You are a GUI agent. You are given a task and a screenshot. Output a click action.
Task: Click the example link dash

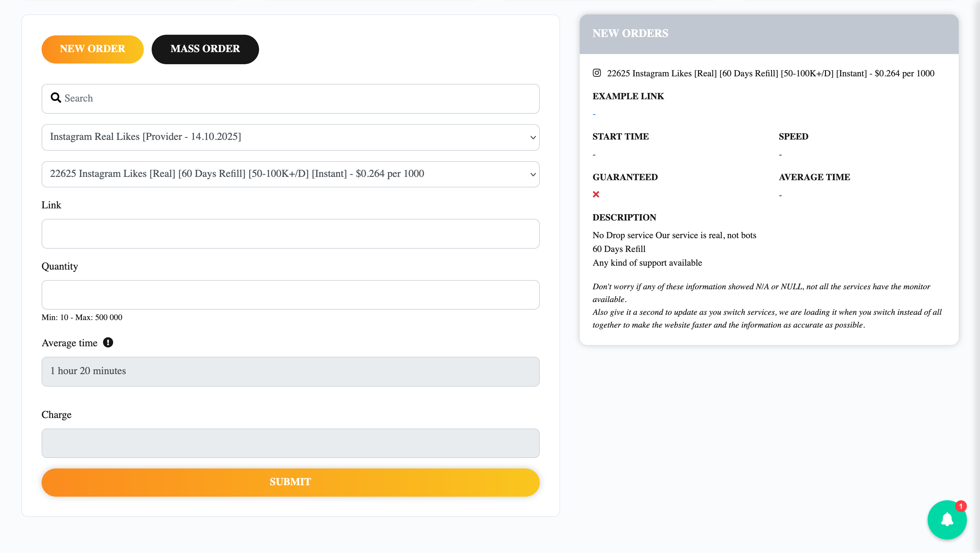pos(594,114)
